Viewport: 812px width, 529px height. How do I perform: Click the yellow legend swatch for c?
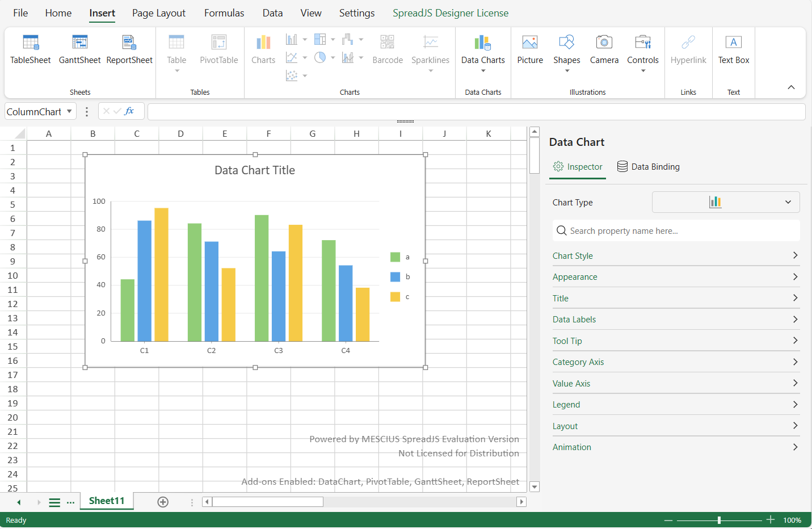pos(396,297)
